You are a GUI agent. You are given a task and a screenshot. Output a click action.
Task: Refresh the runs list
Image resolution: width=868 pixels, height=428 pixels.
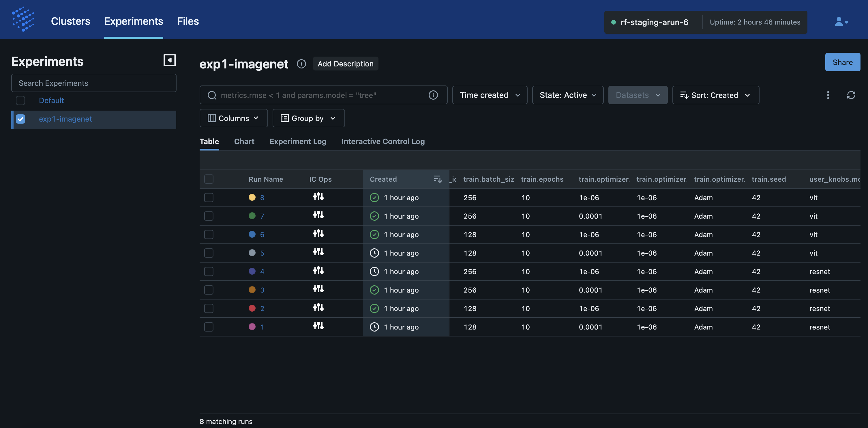(851, 95)
